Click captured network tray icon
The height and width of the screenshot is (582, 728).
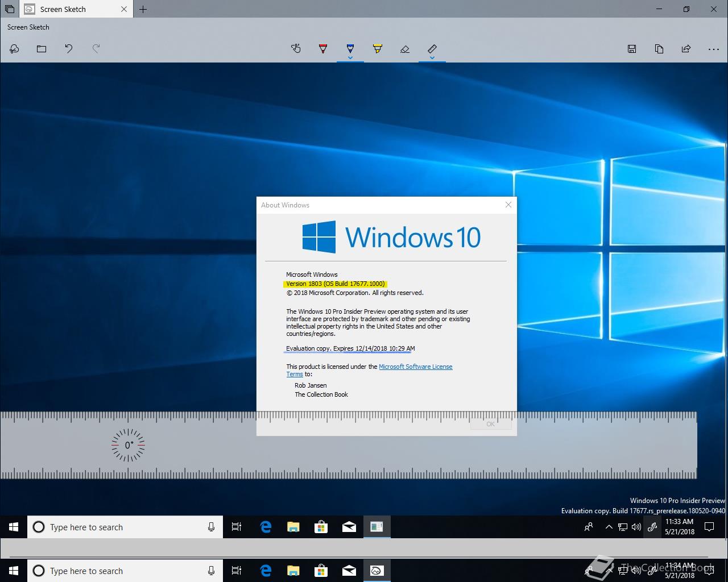(623, 527)
